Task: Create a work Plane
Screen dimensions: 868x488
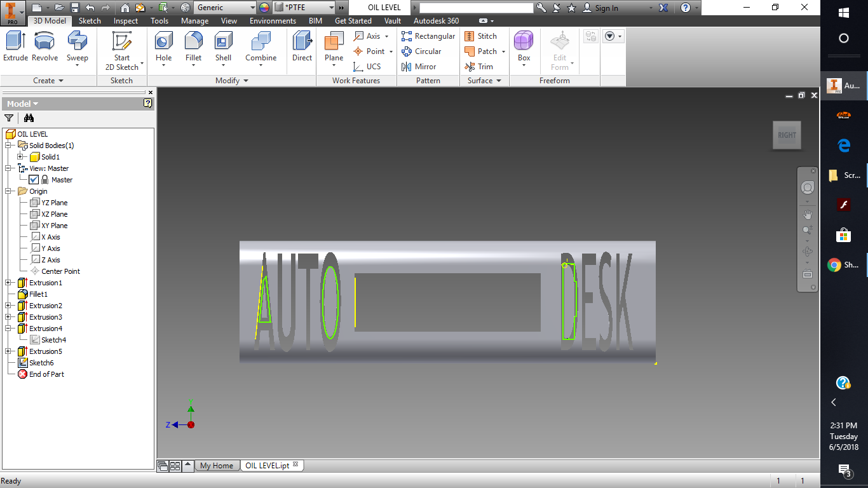Action: pos(334,48)
